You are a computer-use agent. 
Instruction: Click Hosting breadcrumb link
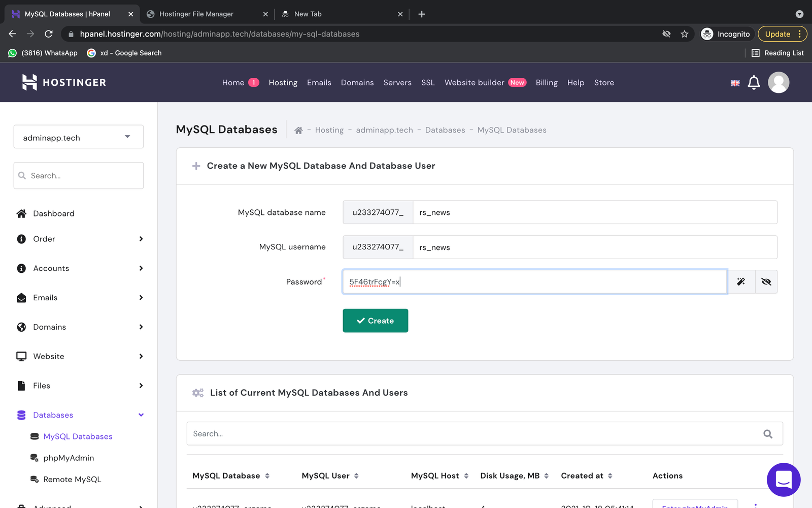329,130
